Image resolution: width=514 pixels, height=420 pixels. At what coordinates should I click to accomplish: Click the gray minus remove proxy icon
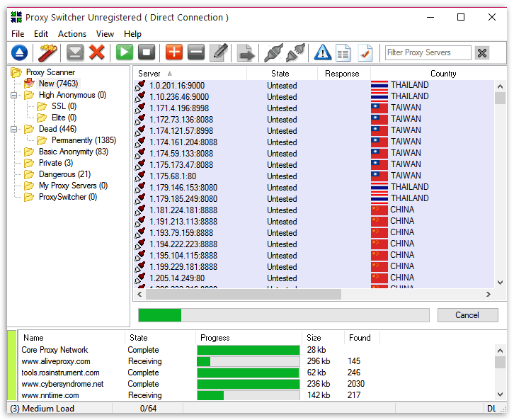coord(196,52)
